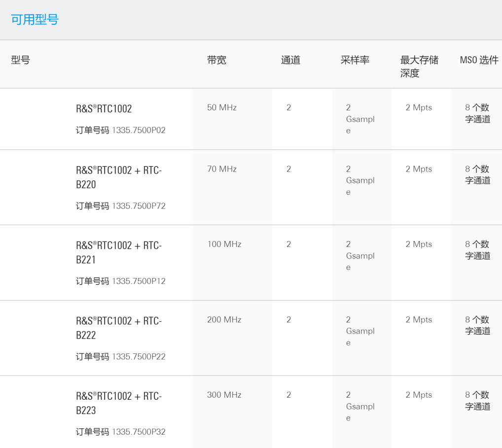Viewport: 502px width, 448px height.
Task: Click 2 Mpts in the 50 MHz row
Action: pyautogui.click(x=419, y=107)
